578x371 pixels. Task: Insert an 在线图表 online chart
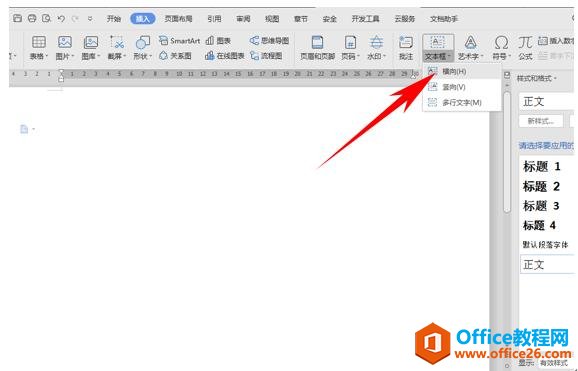pyautogui.click(x=224, y=56)
